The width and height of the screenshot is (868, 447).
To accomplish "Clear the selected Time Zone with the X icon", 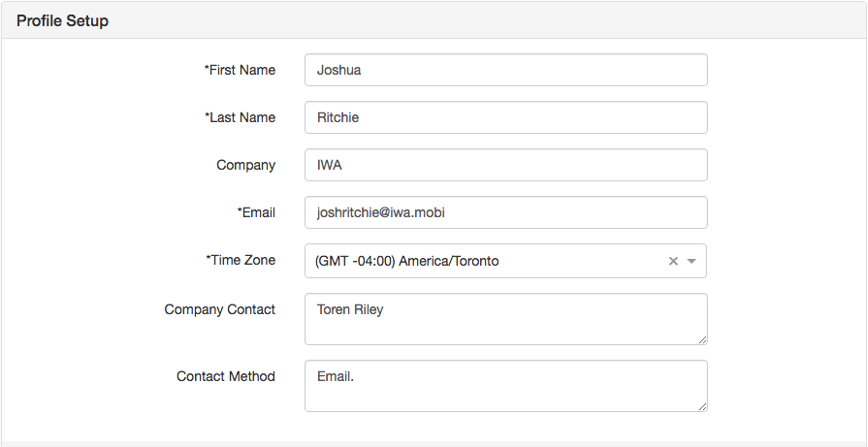I will pos(673,261).
